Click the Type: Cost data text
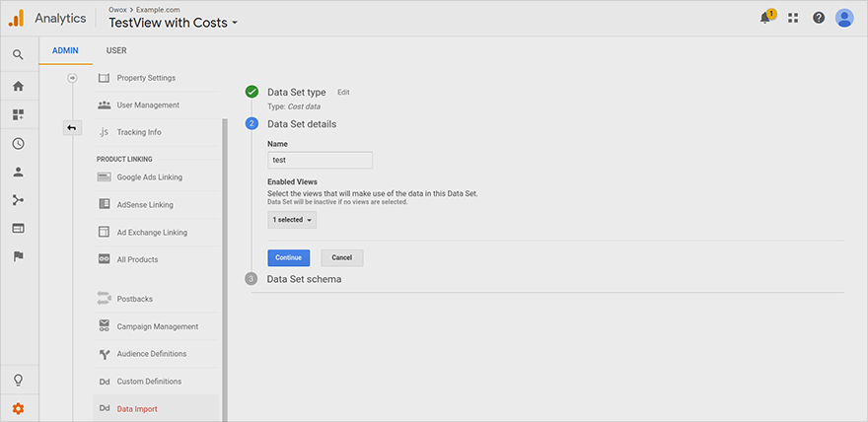The height and width of the screenshot is (422, 868). [293, 106]
